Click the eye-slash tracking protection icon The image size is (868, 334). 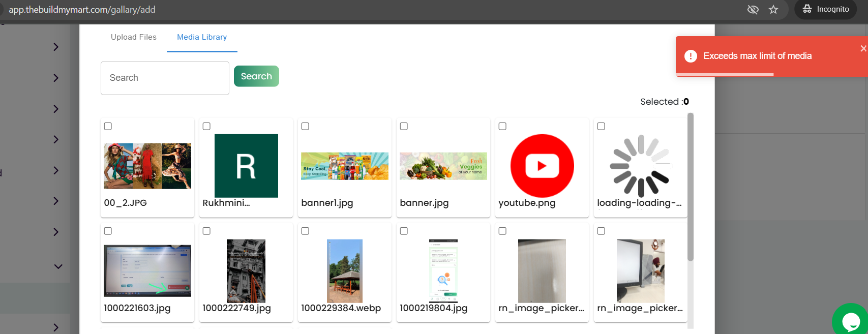pyautogui.click(x=753, y=9)
